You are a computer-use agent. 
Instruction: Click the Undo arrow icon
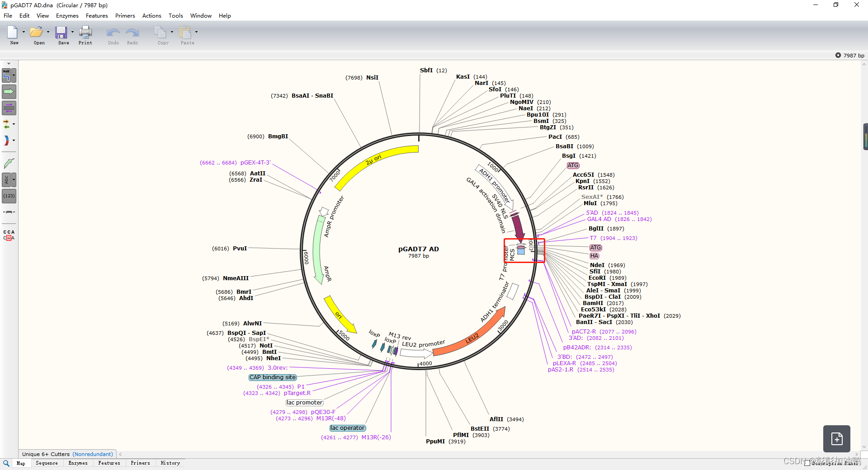pos(113,33)
